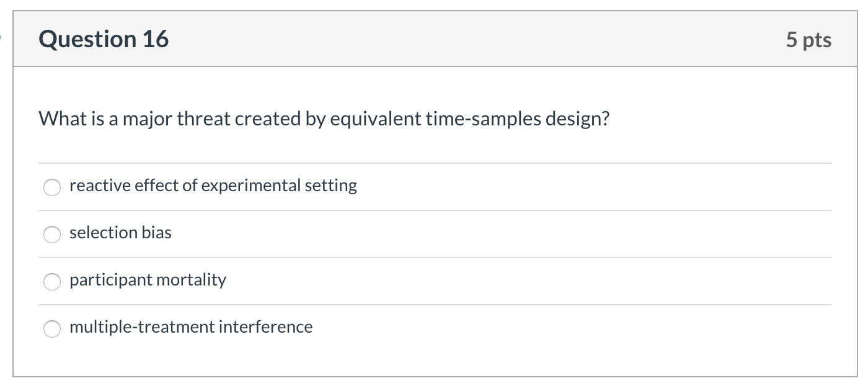868x391 pixels.
Task: Pick the "multiple-treatment interference" radio button
Action: 52,328
